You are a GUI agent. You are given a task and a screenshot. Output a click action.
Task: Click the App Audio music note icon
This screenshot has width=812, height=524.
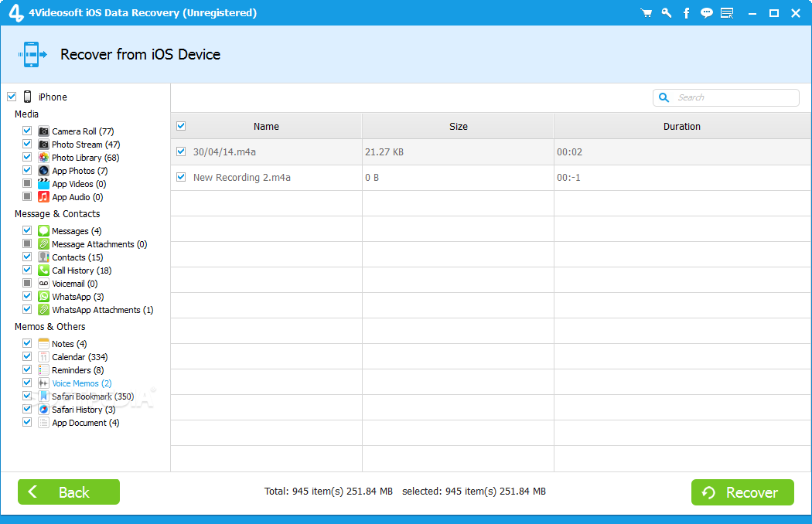tap(44, 197)
